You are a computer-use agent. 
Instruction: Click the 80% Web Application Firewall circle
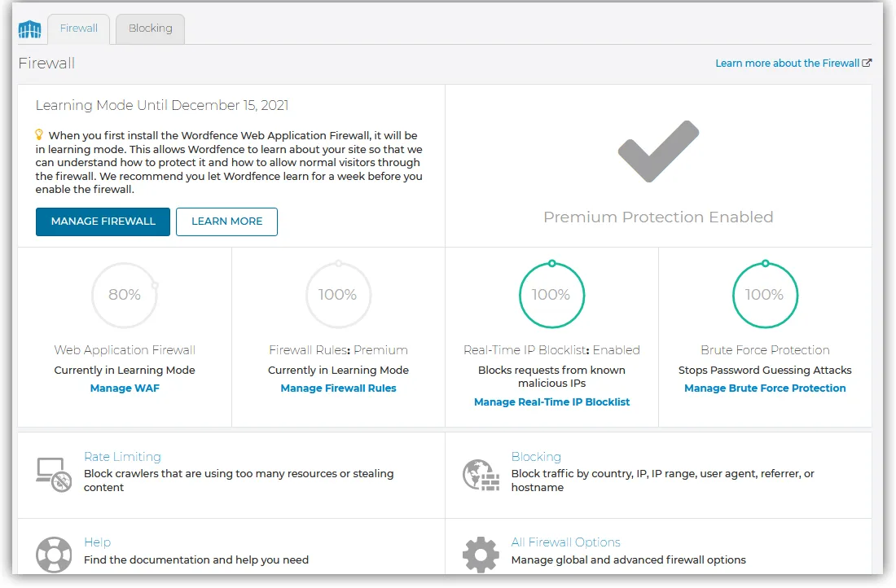tap(125, 295)
